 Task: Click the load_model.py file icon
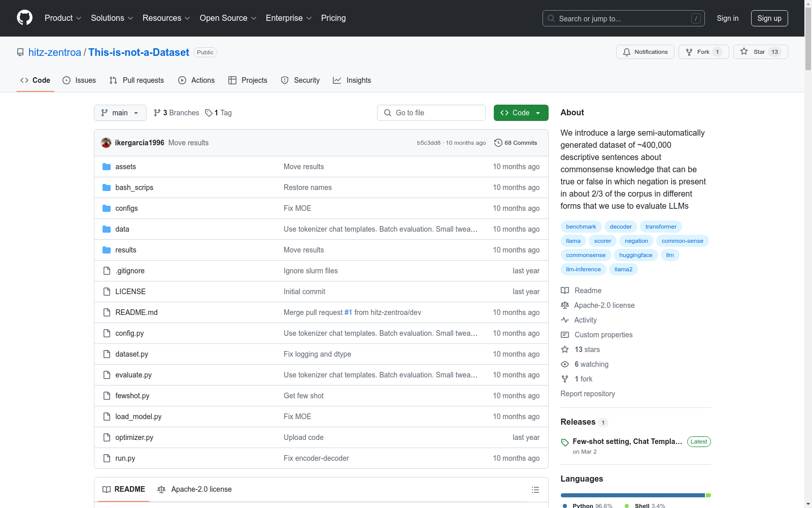[x=107, y=417]
